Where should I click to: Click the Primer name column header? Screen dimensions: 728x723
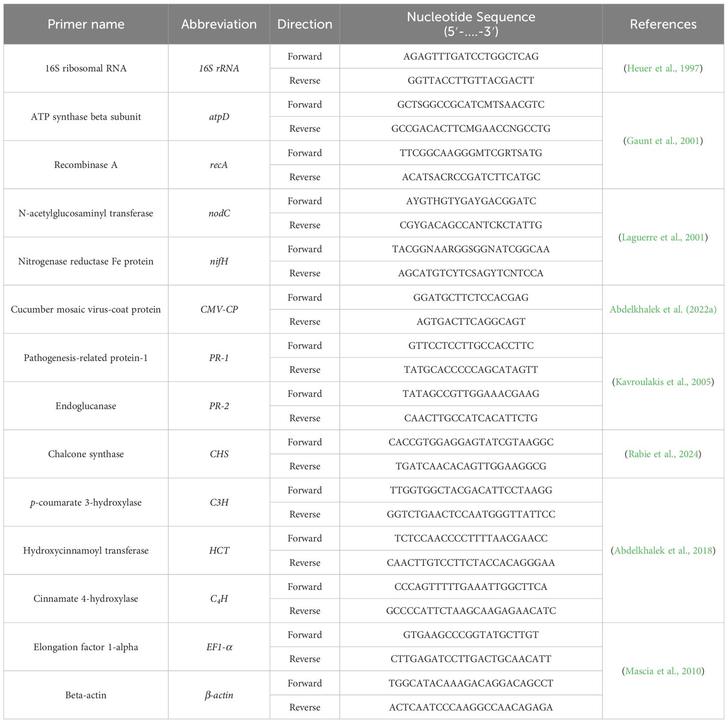[x=86, y=24]
